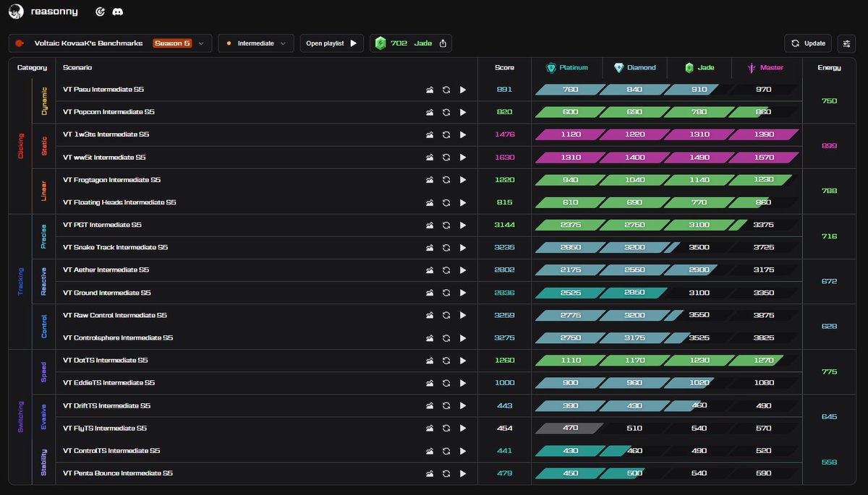Click VT Pasu progress bar

[667, 90]
